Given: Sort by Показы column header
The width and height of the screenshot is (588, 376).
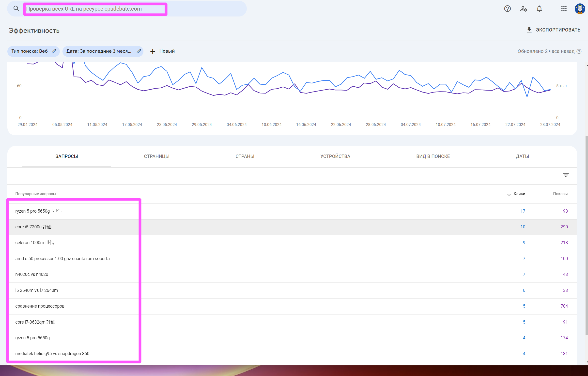Looking at the screenshot, I should pyautogui.click(x=560, y=194).
